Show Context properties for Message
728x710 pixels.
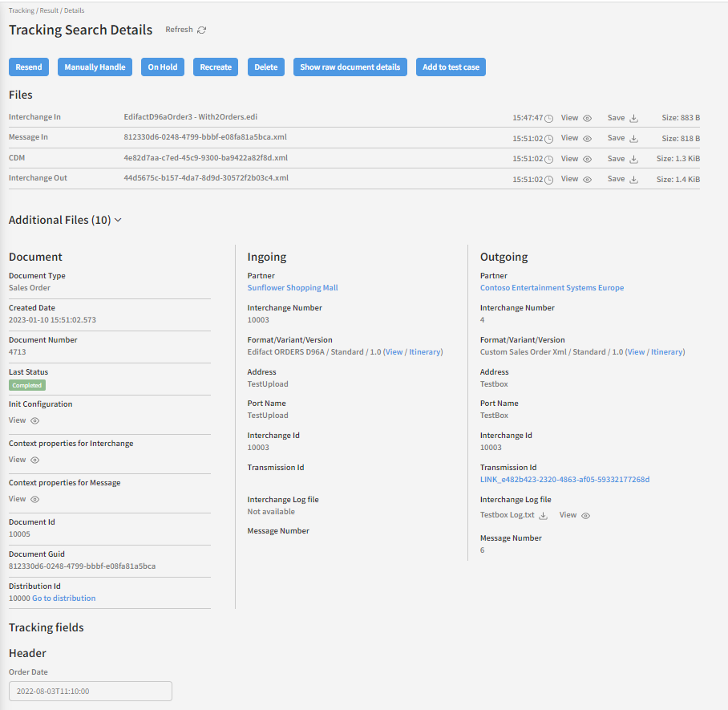34,500
